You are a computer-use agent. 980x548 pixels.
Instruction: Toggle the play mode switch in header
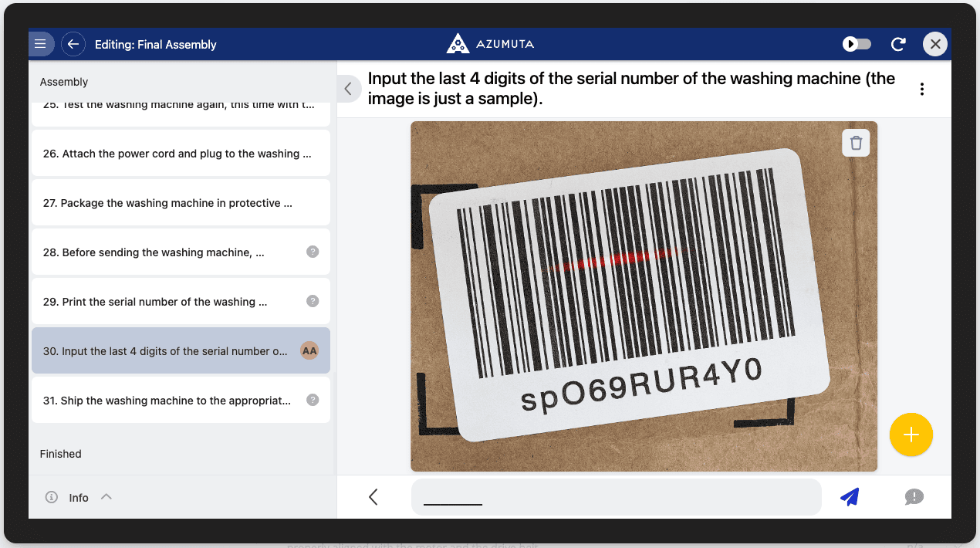coord(857,44)
